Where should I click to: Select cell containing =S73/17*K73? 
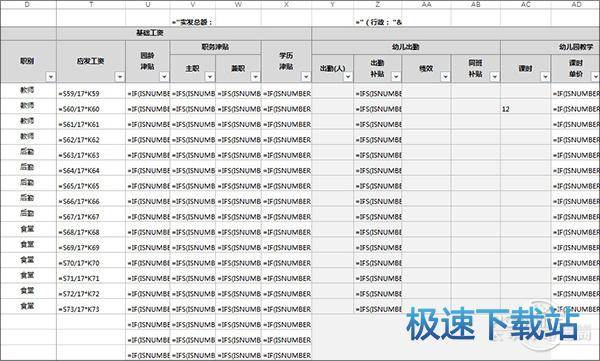(x=91, y=307)
